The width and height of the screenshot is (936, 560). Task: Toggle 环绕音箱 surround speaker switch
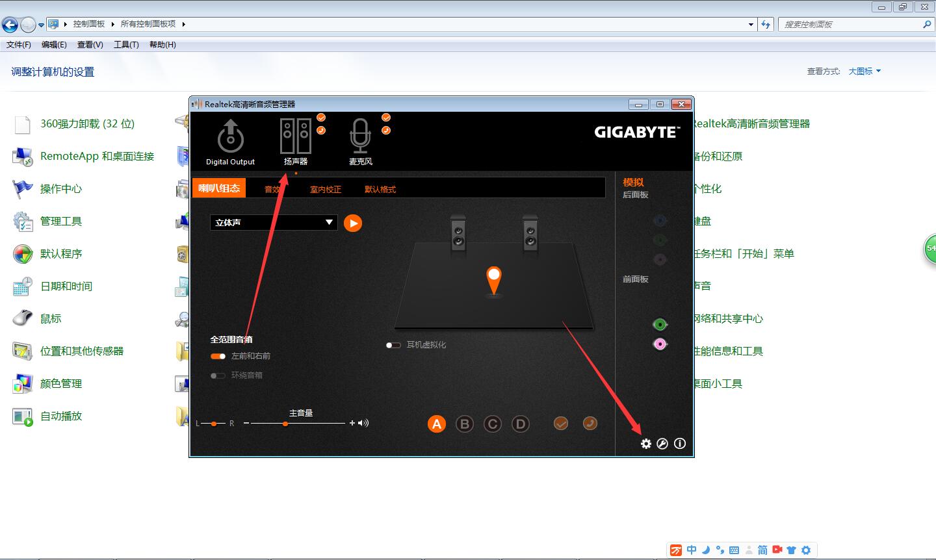point(218,375)
